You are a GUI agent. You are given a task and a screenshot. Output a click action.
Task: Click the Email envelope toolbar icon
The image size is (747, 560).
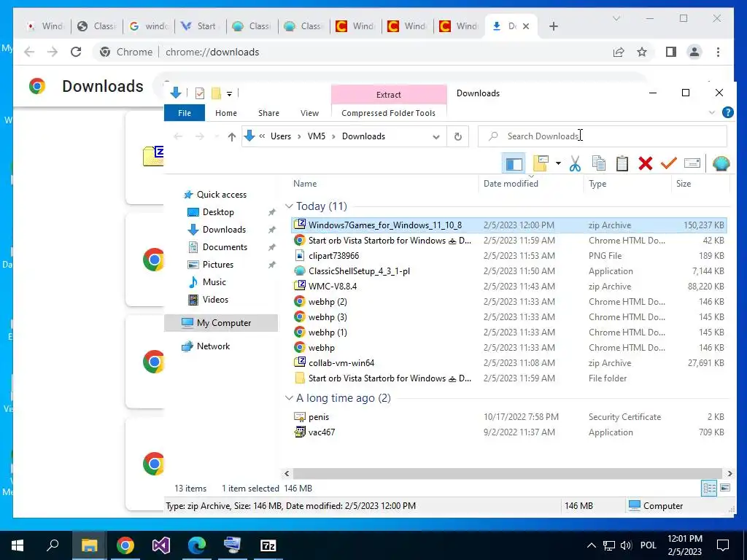(692, 163)
